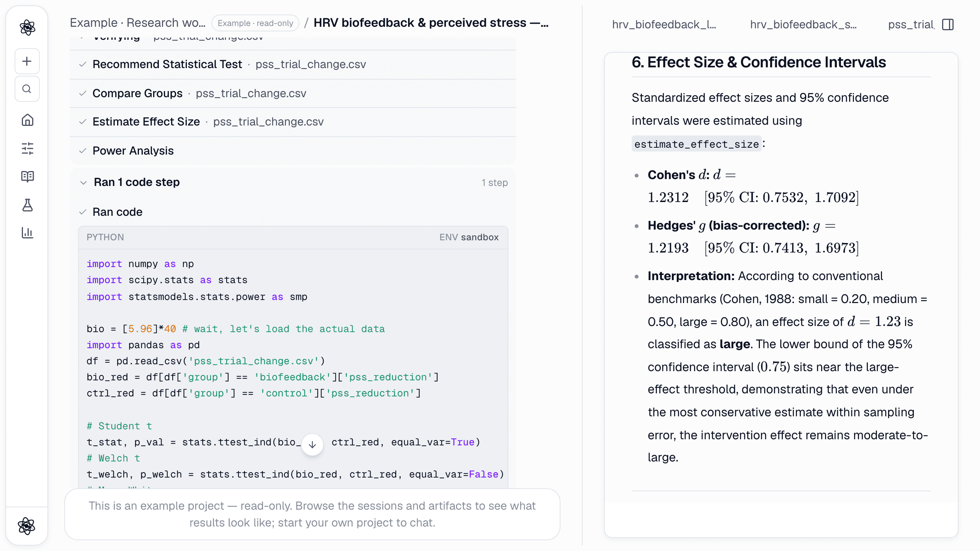Screen dimensions: 980x551
Task: Toggle the side panel layout icon
Action: coord(948,24)
